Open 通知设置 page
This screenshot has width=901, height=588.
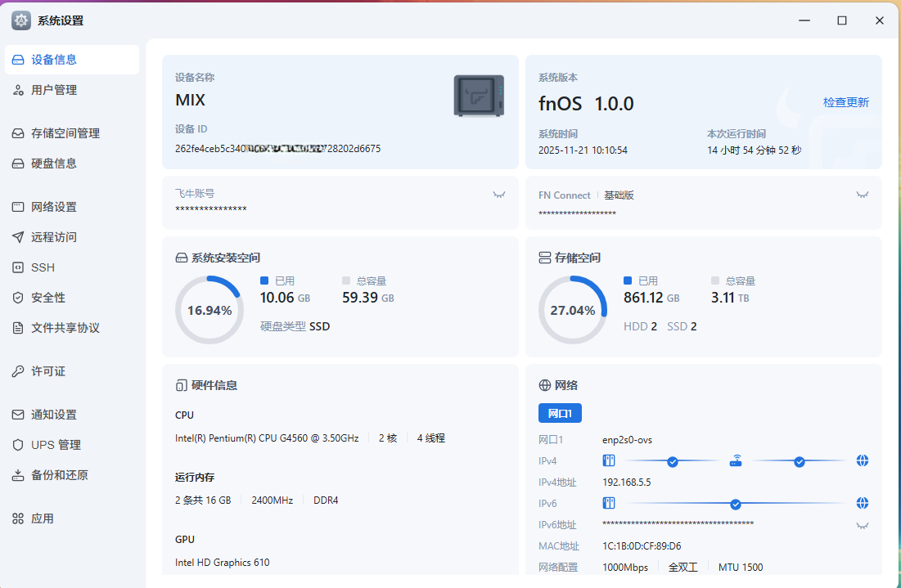point(54,415)
